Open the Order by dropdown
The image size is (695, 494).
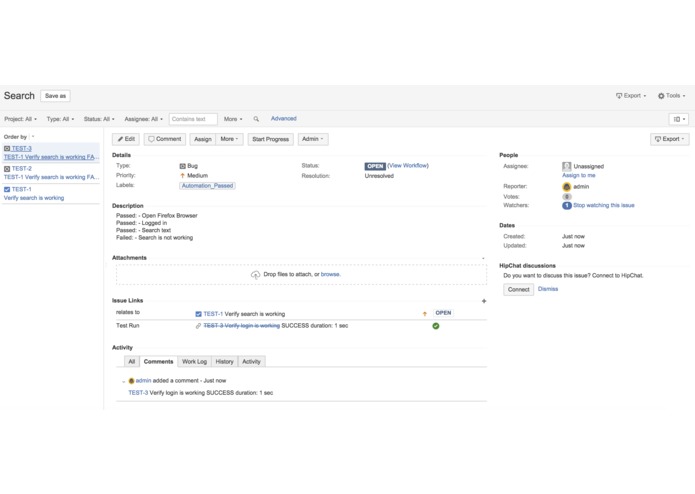33,137
